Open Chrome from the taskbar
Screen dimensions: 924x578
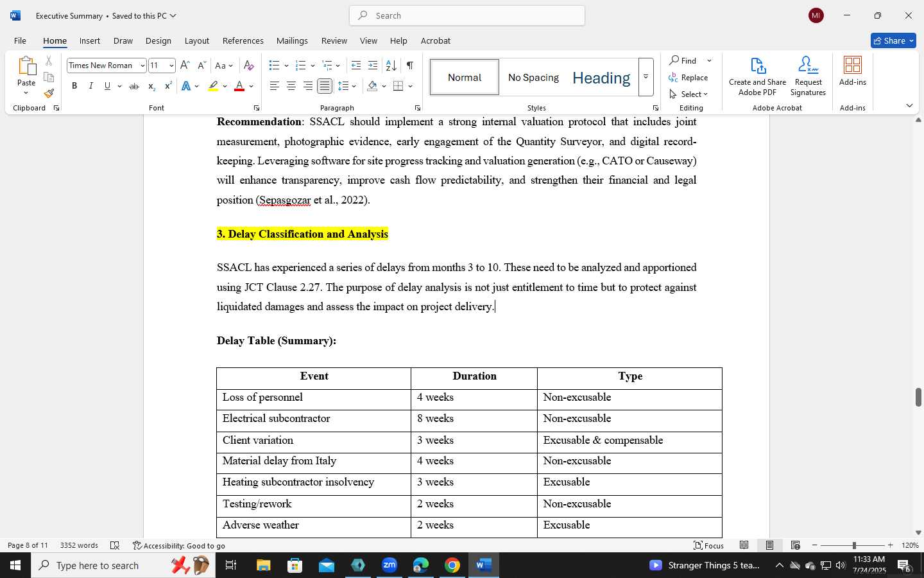tap(452, 565)
